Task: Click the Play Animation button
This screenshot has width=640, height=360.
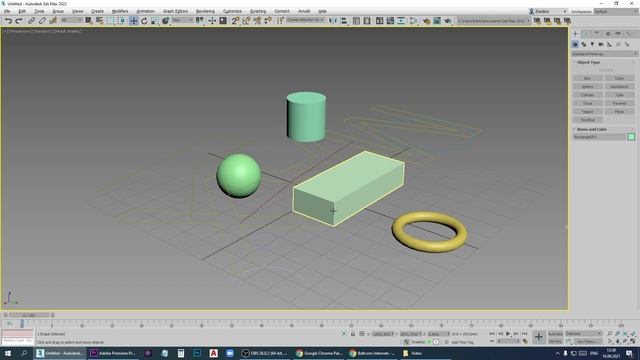Action: click(x=508, y=333)
